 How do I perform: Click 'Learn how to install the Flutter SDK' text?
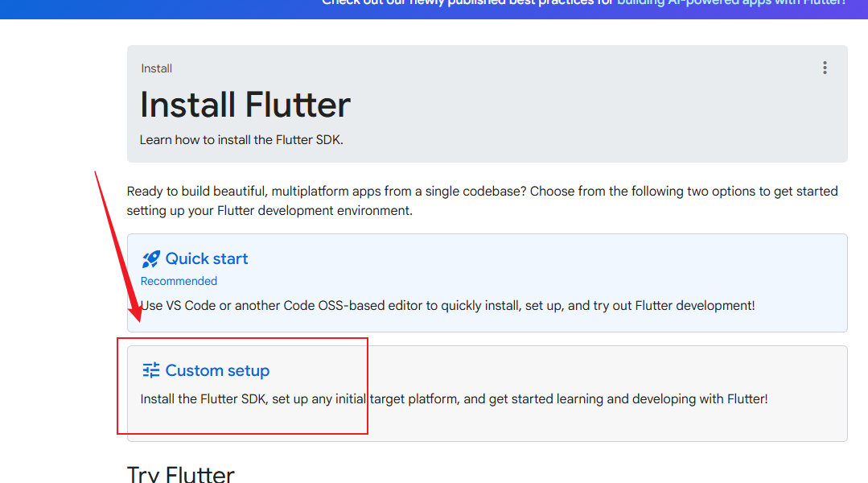[241, 140]
